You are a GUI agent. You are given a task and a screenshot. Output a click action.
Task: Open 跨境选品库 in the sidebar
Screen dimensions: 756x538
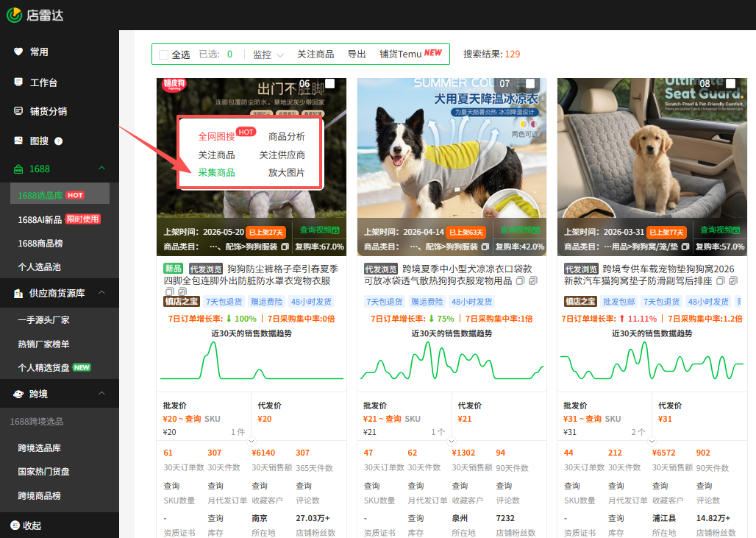coord(39,447)
